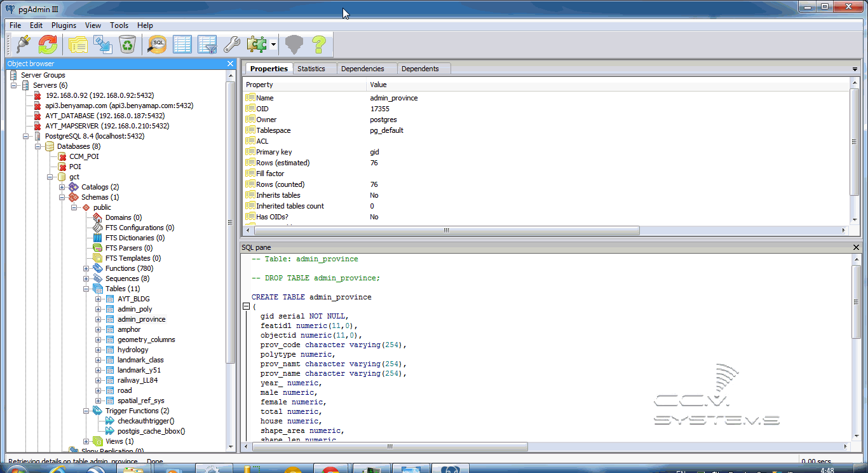This screenshot has height=473, width=868.
Task: Click the Create new object toolbar icon
Action: [x=102, y=45]
